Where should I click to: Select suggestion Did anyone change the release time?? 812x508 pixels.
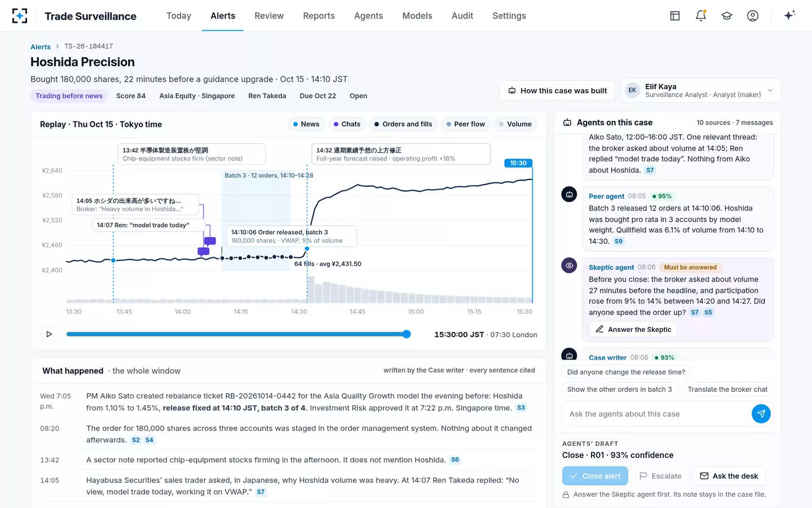(x=626, y=372)
